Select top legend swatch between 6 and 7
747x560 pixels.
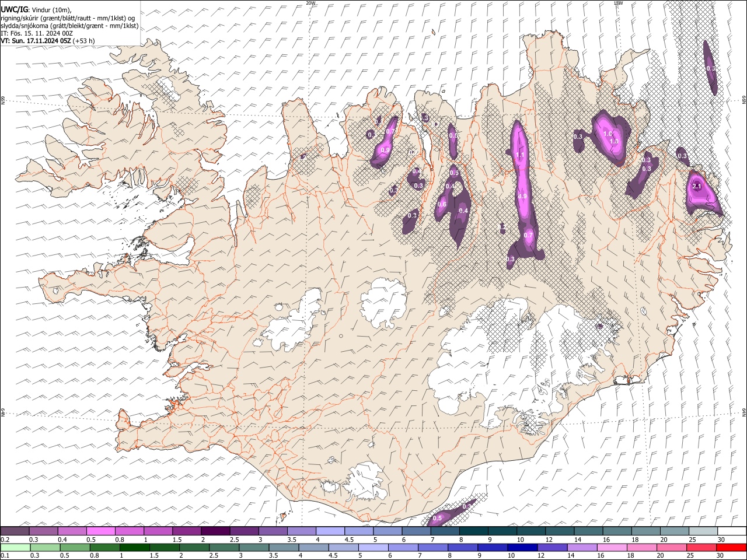(x=416, y=531)
